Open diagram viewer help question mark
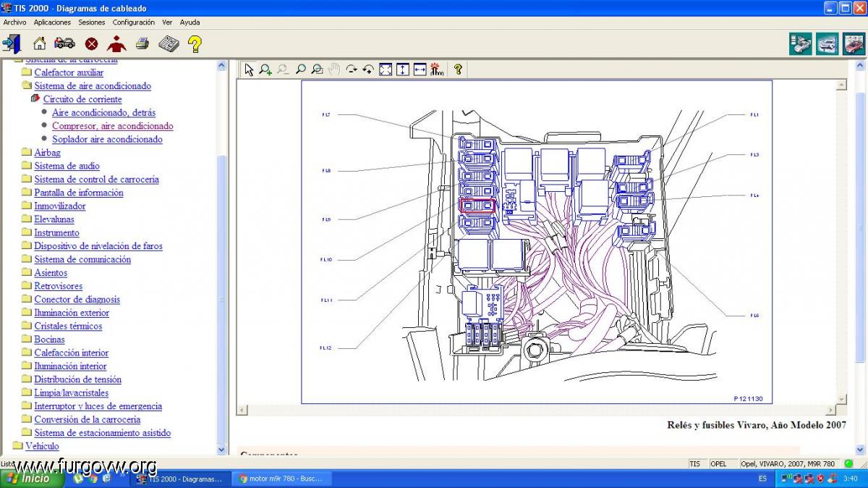 457,70
